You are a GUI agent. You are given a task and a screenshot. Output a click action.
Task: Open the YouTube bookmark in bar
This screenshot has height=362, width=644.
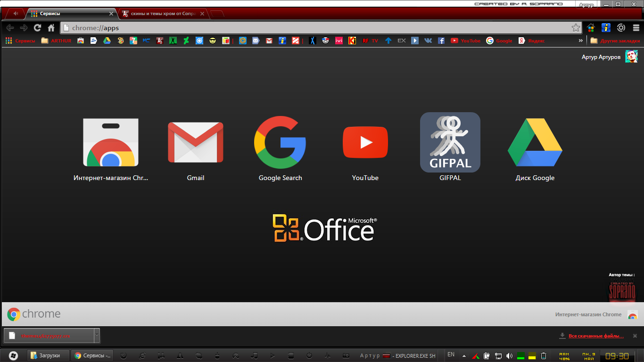(x=465, y=41)
